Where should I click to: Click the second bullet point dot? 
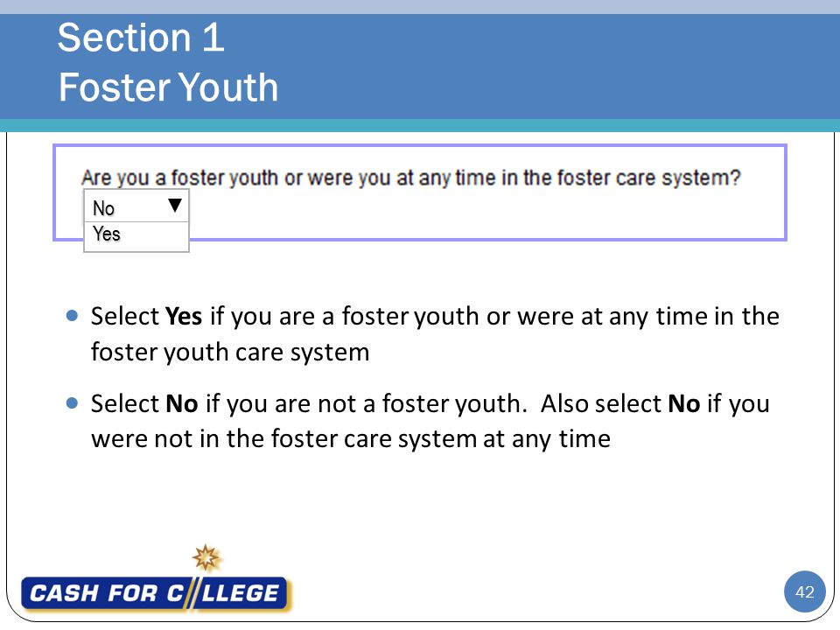click(72, 402)
